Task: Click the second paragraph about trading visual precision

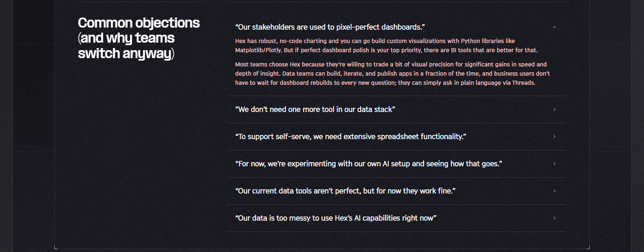Action: click(392, 73)
